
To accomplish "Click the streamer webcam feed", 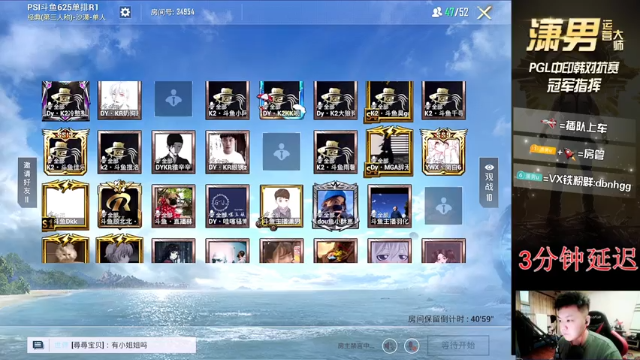I will (577, 325).
